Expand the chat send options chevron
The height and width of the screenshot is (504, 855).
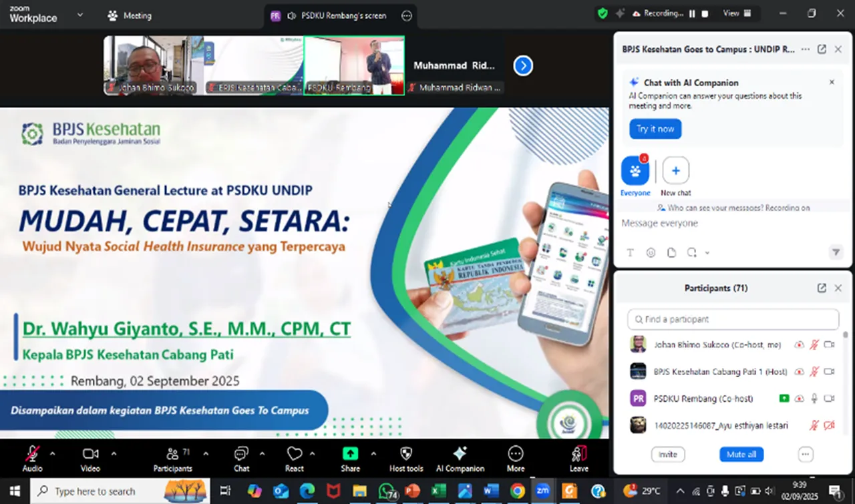click(707, 252)
